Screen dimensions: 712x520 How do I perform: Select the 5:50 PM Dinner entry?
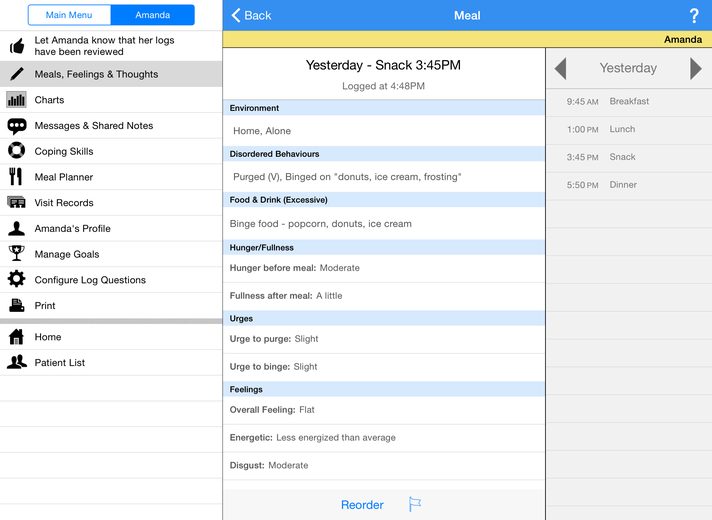[629, 185]
